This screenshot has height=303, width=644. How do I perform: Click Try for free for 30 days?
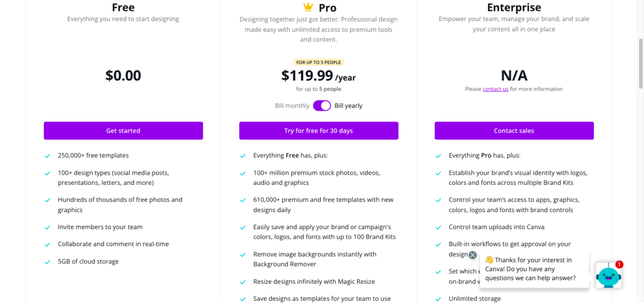tap(319, 131)
